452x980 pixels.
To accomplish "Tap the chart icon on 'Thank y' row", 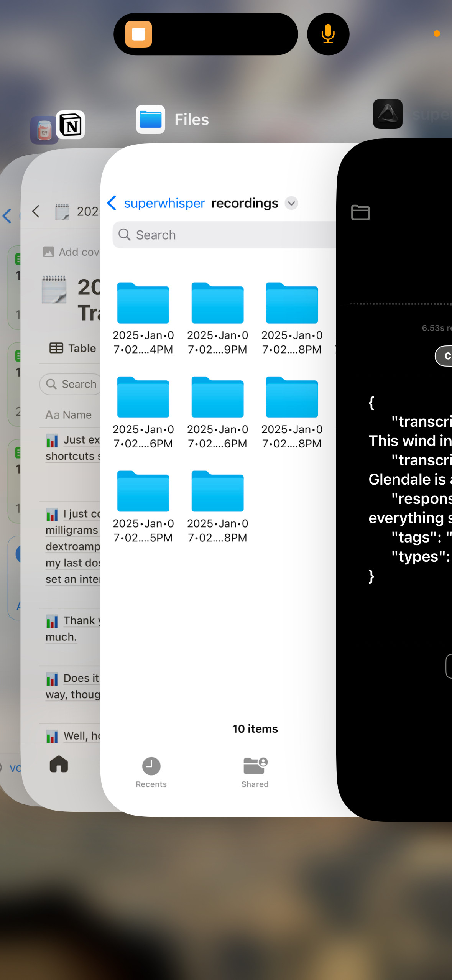I will (x=52, y=621).
